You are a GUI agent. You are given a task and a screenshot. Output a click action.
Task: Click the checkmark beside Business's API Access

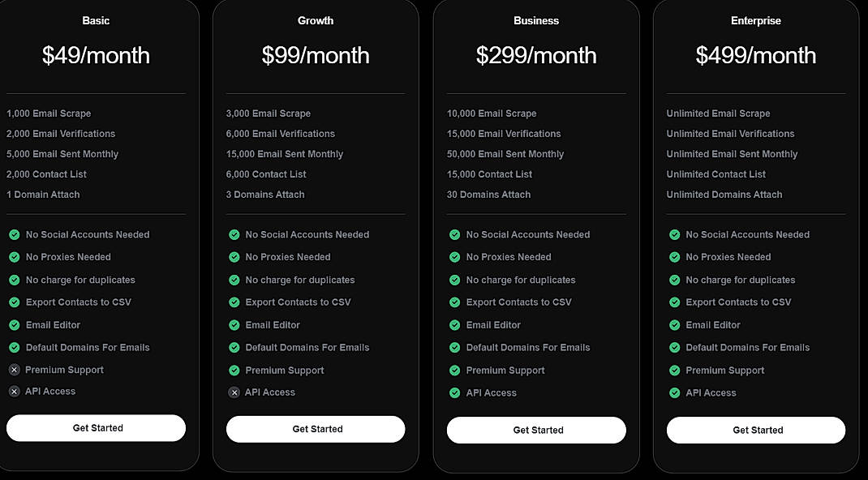coord(453,392)
